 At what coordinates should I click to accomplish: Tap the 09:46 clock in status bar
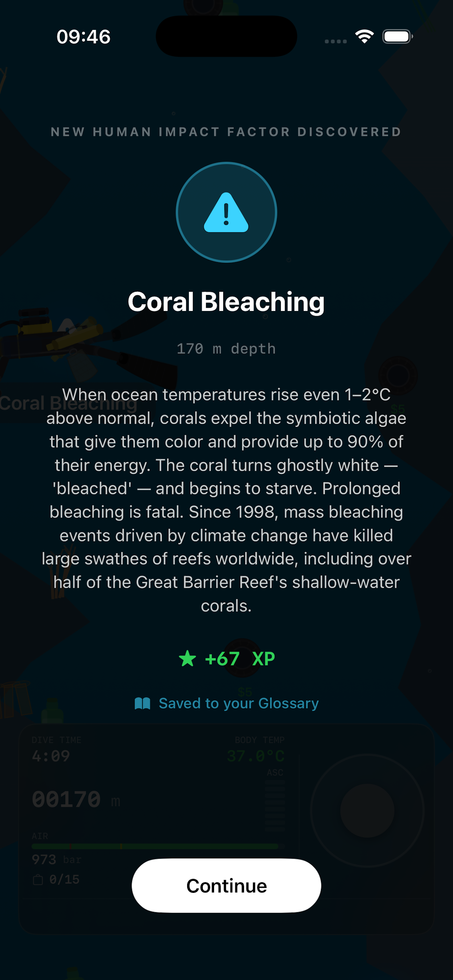pyautogui.click(x=84, y=37)
